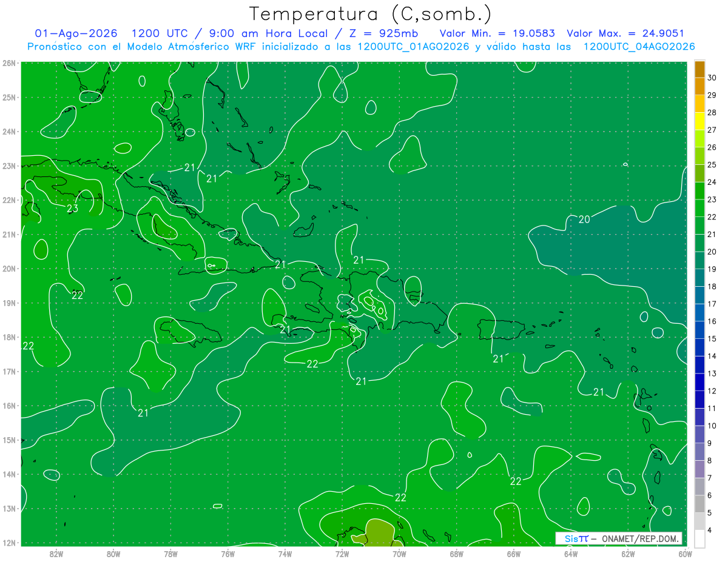The height and width of the screenshot is (562, 728).
Task: Click the dark orange top legend swatch
Action: click(x=699, y=69)
